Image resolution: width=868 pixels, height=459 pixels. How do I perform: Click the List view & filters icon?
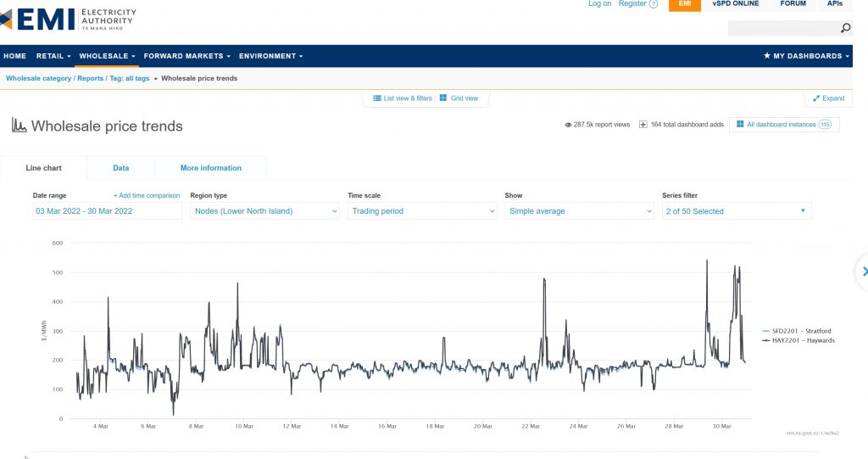tap(377, 98)
